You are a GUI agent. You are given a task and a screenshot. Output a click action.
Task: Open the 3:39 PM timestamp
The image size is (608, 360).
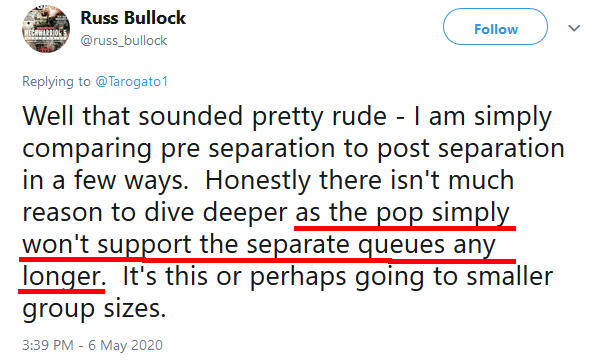click(48, 345)
